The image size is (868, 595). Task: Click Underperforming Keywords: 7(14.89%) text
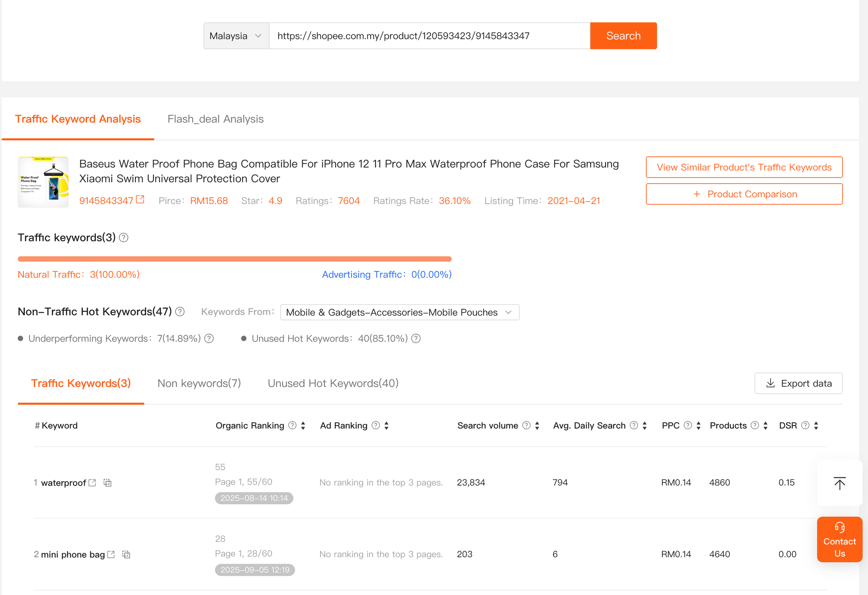[115, 338]
